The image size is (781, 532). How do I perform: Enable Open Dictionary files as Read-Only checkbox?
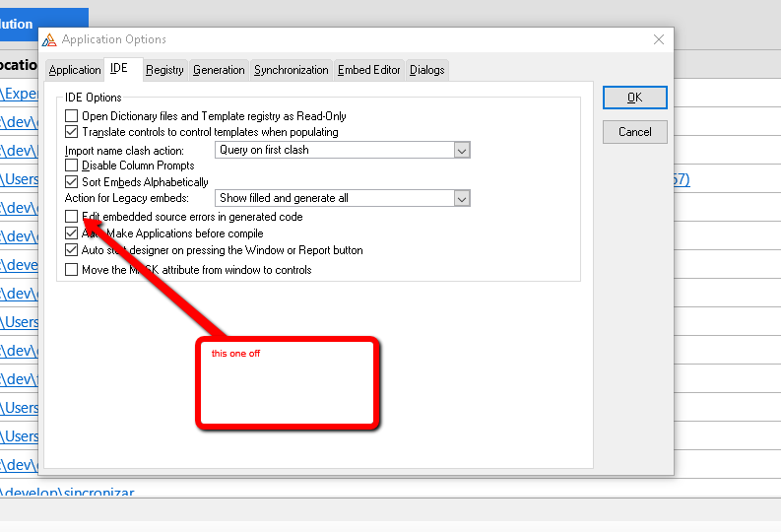pyautogui.click(x=71, y=116)
